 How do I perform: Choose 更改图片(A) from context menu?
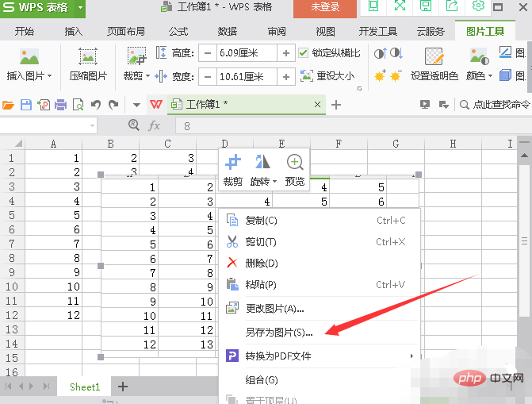click(x=320, y=309)
